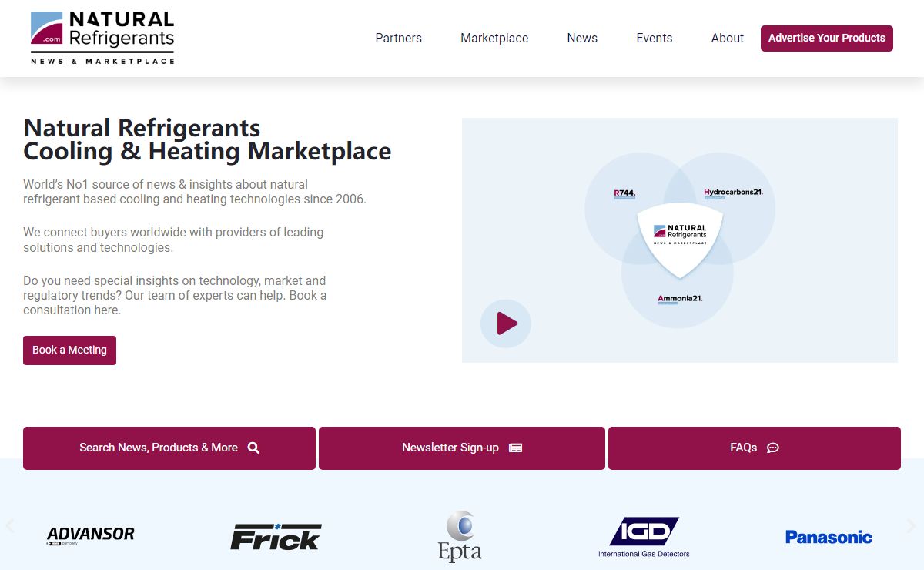
Task: Go to the News menu item
Action: point(582,38)
